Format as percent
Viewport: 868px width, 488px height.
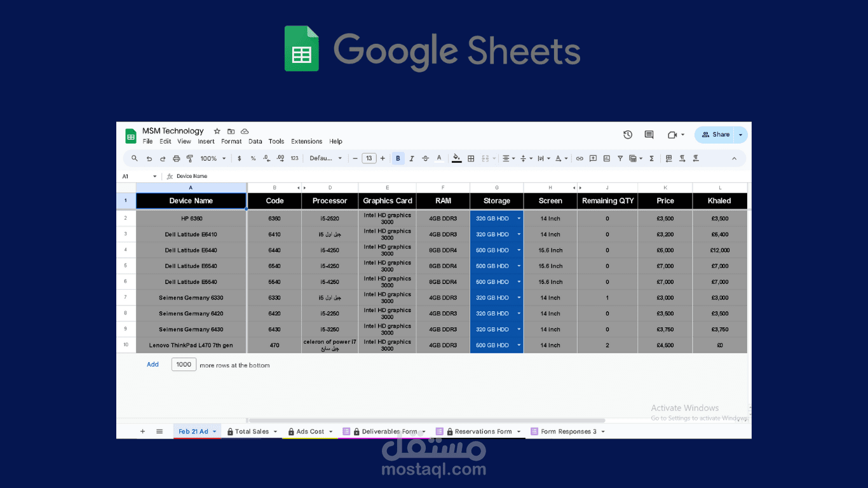pos(253,159)
